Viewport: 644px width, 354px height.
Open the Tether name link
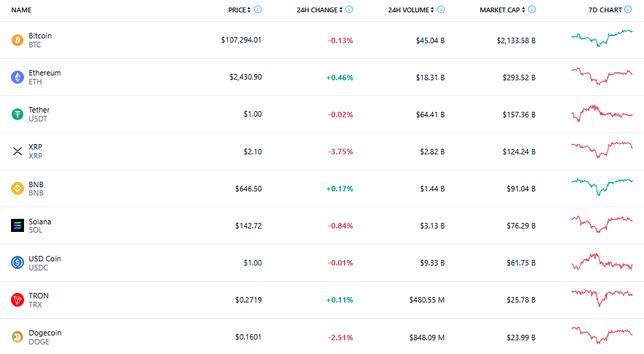pos(39,110)
